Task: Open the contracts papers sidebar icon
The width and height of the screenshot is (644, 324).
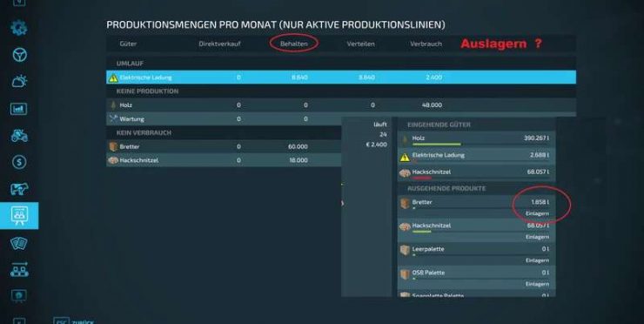Action: [x=19, y=243]
